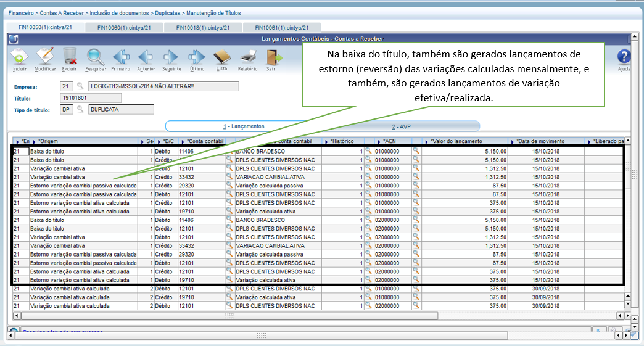Click Contas A Receber breadcrumb

tap(62, 13)
